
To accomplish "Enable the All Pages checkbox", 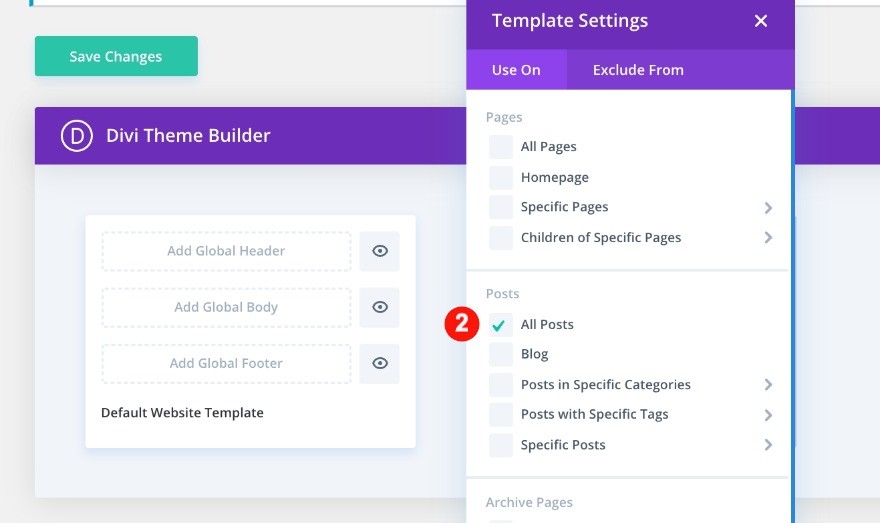I will pyautogui.click(x=501, y=147).
